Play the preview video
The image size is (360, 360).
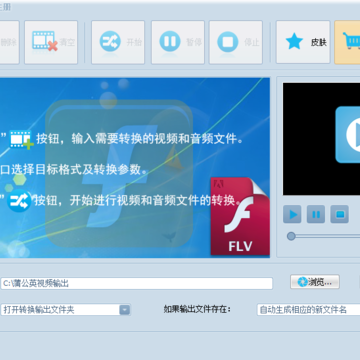tap(292, 214)
